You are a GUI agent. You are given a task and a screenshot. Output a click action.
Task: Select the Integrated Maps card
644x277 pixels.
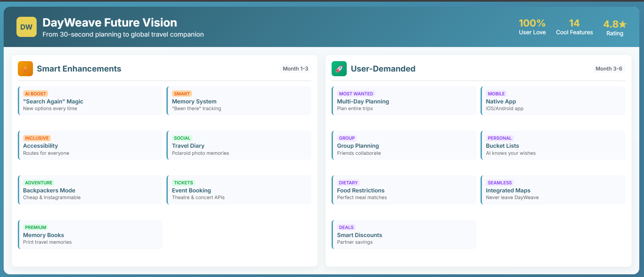point(553,190)
